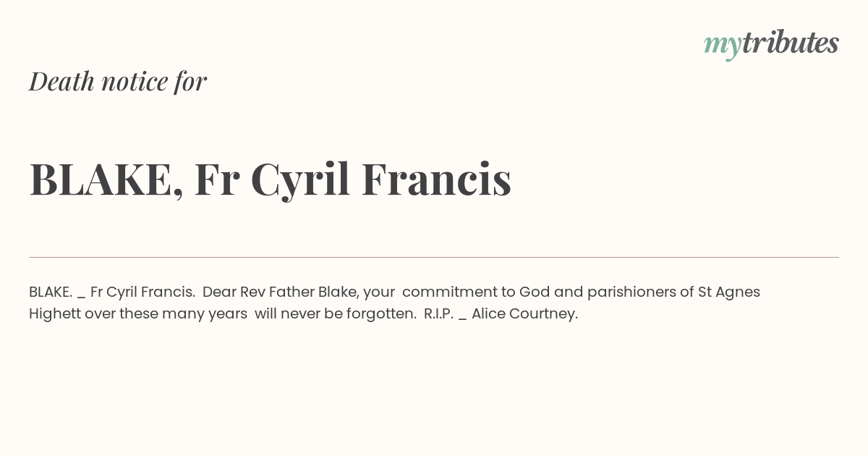Click 'will never be forgotten' phrase
This screenshot has width=868, height=456.
(336, 314)
